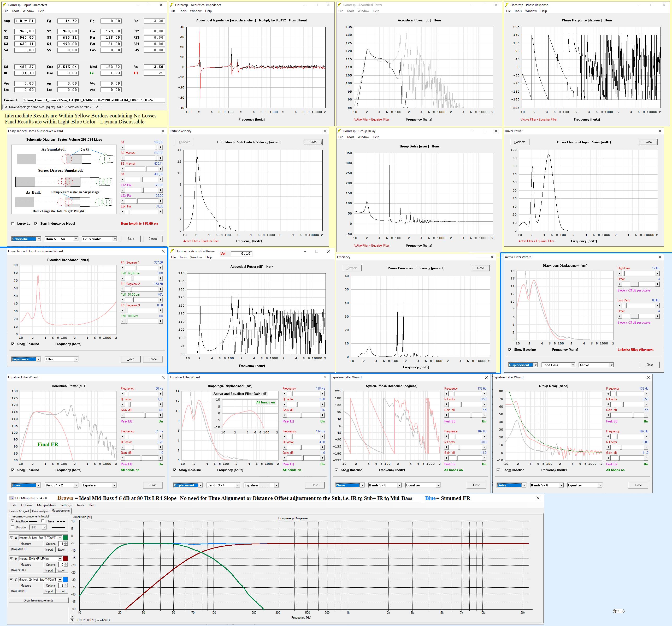
Task: Click the Vel value field 0,10
Action: click(x=242, y=254)
